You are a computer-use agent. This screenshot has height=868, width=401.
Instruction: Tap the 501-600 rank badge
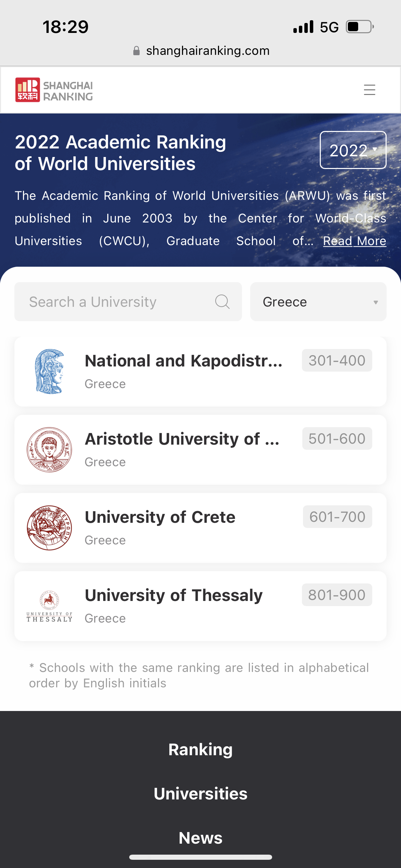coord(337,438)
